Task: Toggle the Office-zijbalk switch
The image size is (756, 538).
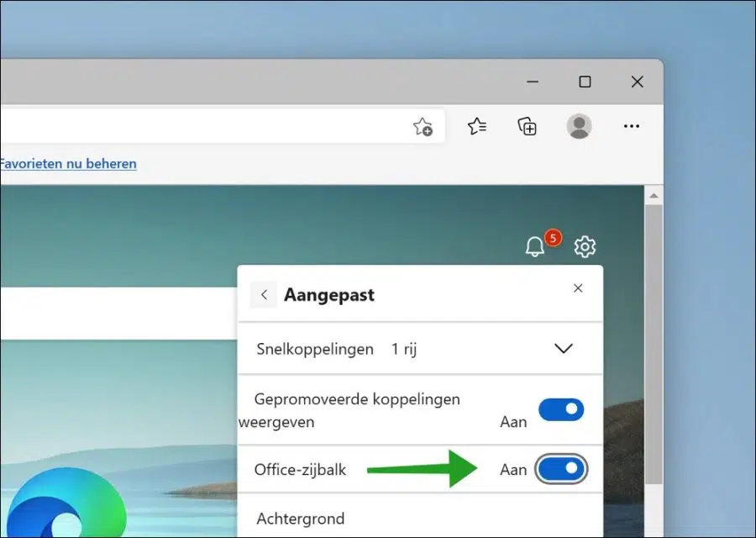Action: pyautogui.click(x=561, y=468)
